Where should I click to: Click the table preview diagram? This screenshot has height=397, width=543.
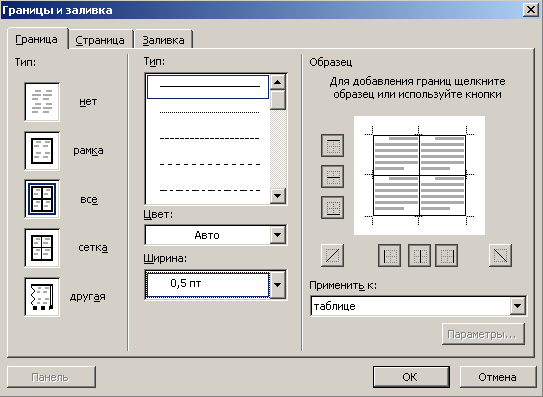click(x=419, y=175)
